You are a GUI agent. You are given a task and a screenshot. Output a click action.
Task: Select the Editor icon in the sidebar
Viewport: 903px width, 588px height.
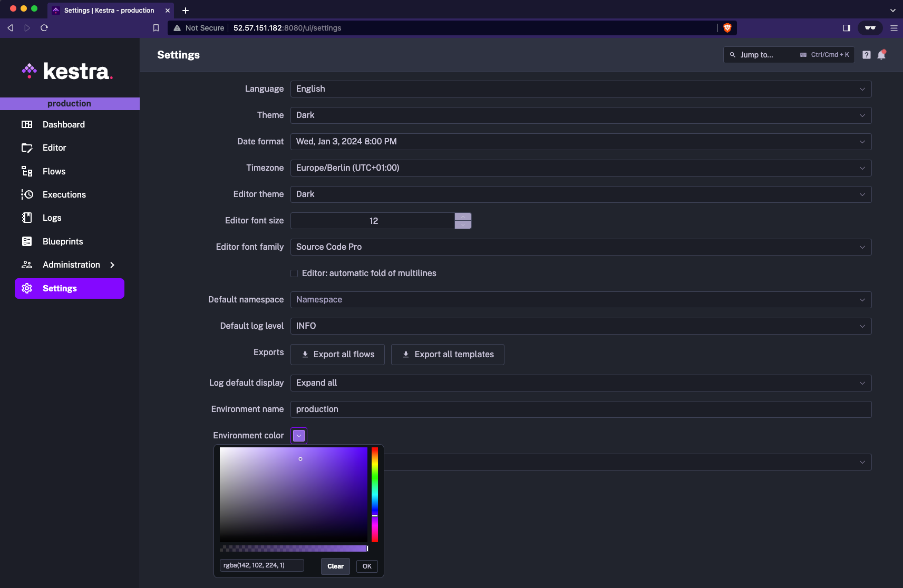click(27, 148)
